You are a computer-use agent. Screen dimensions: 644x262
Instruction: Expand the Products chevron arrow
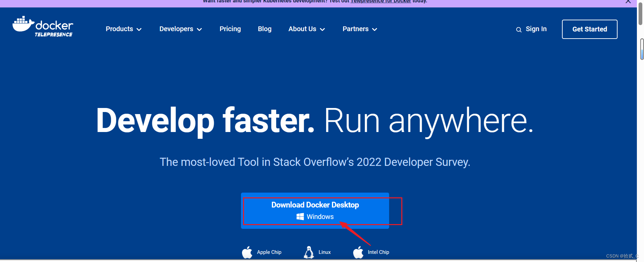pos(139,30)
